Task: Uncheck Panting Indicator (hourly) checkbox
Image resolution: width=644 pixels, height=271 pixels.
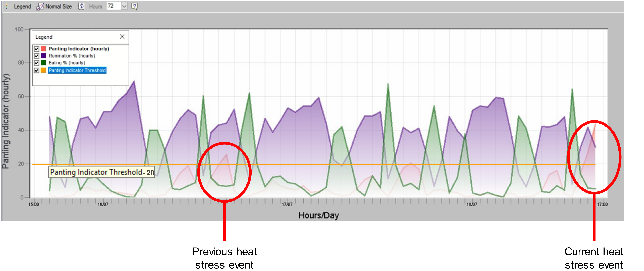Action: (x=37, y=49)
